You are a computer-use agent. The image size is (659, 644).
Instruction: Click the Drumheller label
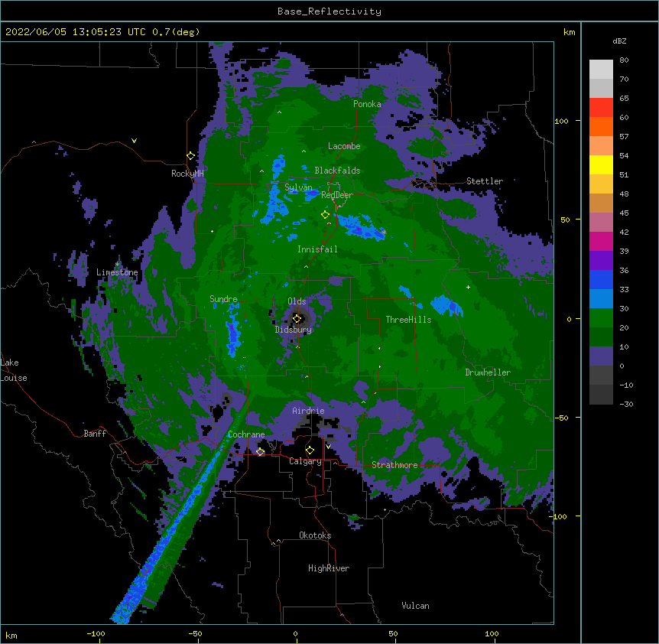[488, 372]
